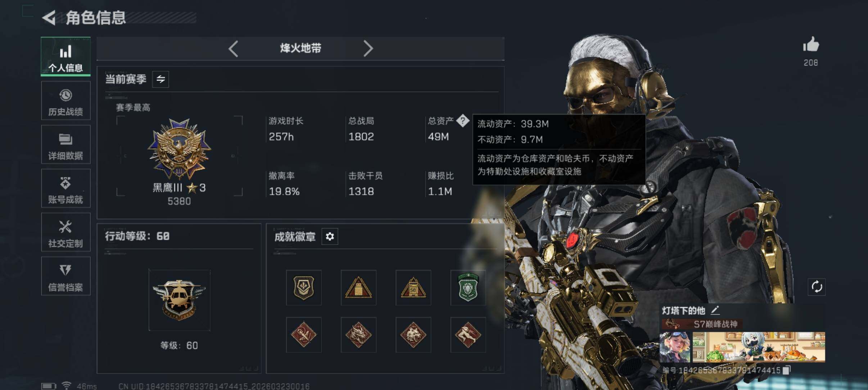Click the helicopter 行动等级 emblem
Viewport: 868px width, 390px height.
[x=179, y=300]
